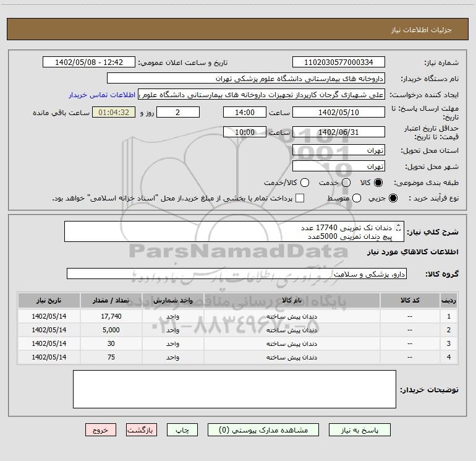Click the price validity date 1402/06/31
The width and height of the screenshot is (476, 461).
point(339,132)
